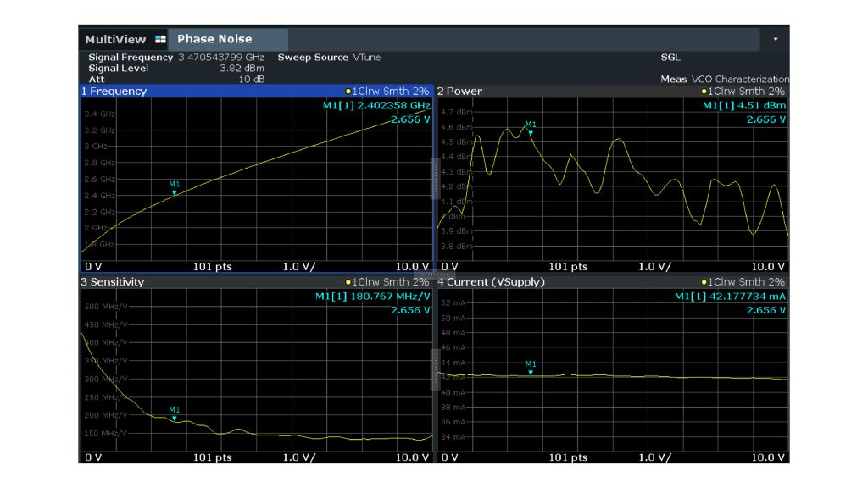868x488 pixels.
Task: Click the Sweep Source VTune setting
Action: [x=329, y=58]
